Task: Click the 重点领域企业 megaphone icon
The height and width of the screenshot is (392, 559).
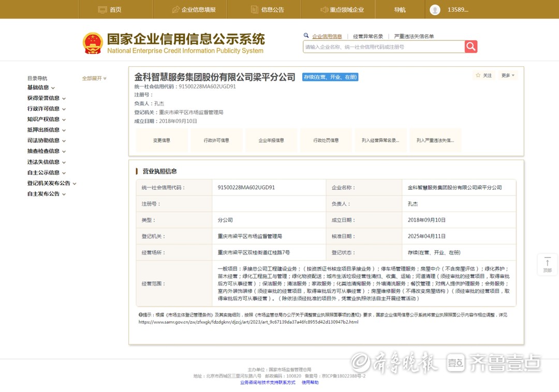Action: [x=324, y=10]
